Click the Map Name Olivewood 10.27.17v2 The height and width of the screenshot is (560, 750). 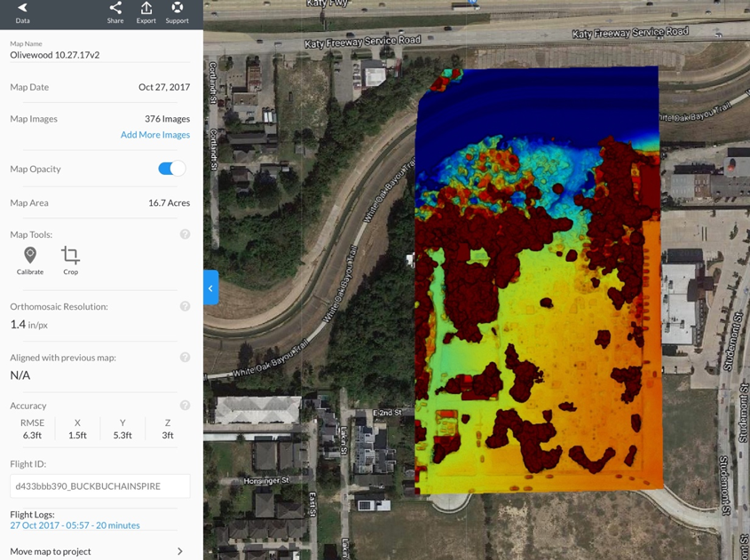pos(55,55)
